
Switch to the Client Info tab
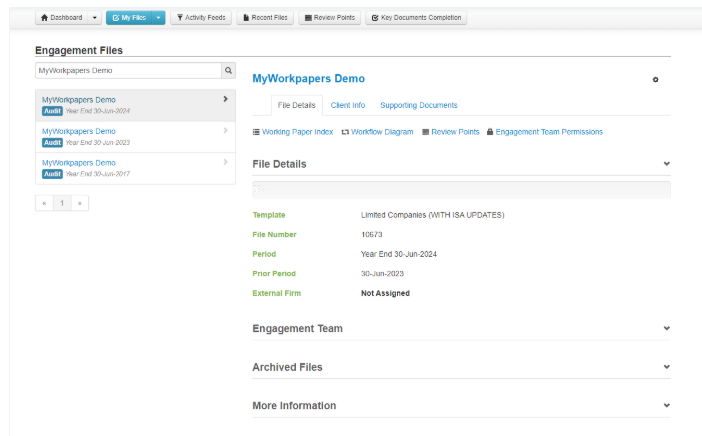click(x=348, y=105)
